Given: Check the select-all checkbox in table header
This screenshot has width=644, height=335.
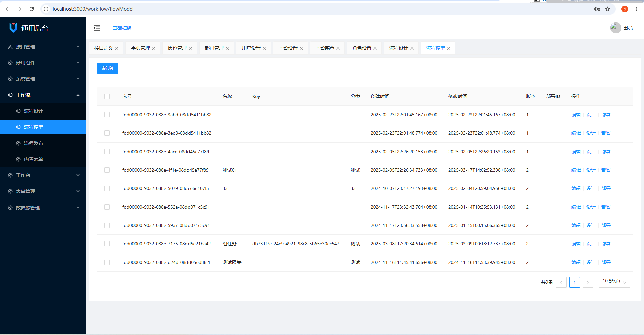Looking at the screenshot, I should point(107,96).
